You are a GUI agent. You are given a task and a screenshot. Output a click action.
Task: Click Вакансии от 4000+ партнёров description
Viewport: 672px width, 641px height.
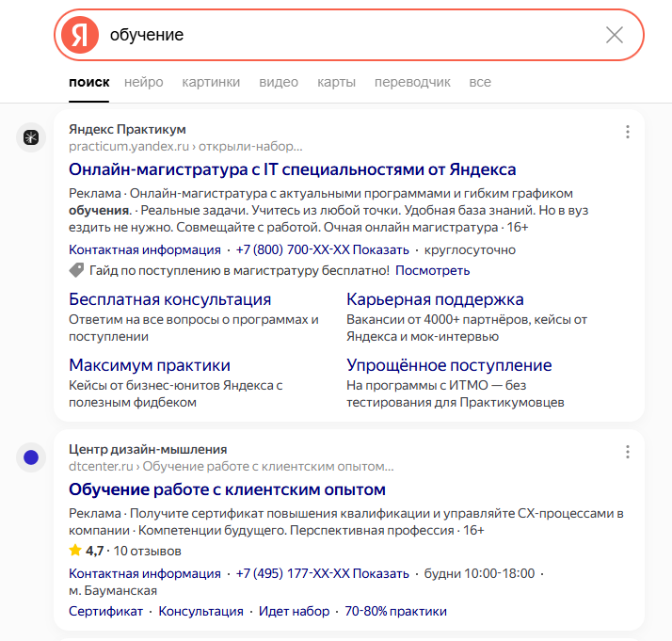pyautogui.click(x=467, y=329)
